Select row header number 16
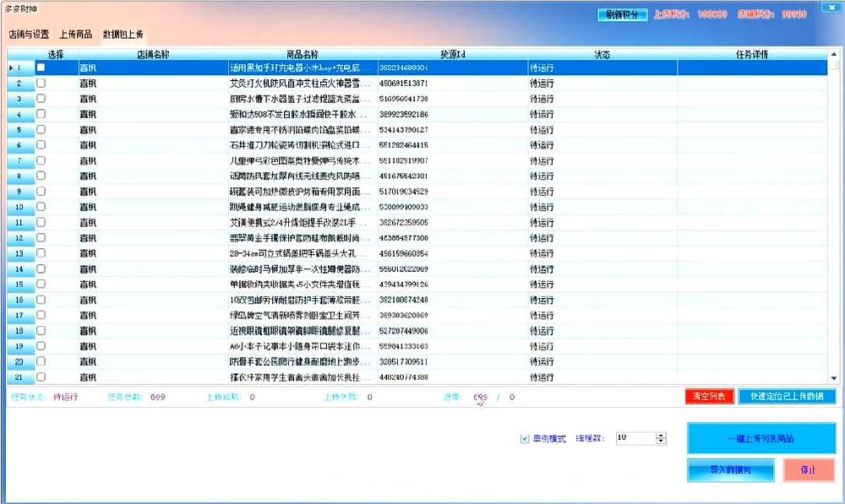845x504 pixels. [21, 300]
